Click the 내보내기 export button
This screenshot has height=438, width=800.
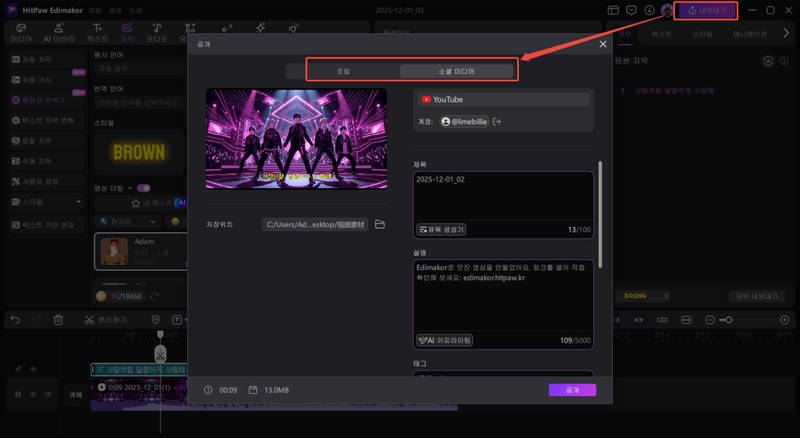707,10
